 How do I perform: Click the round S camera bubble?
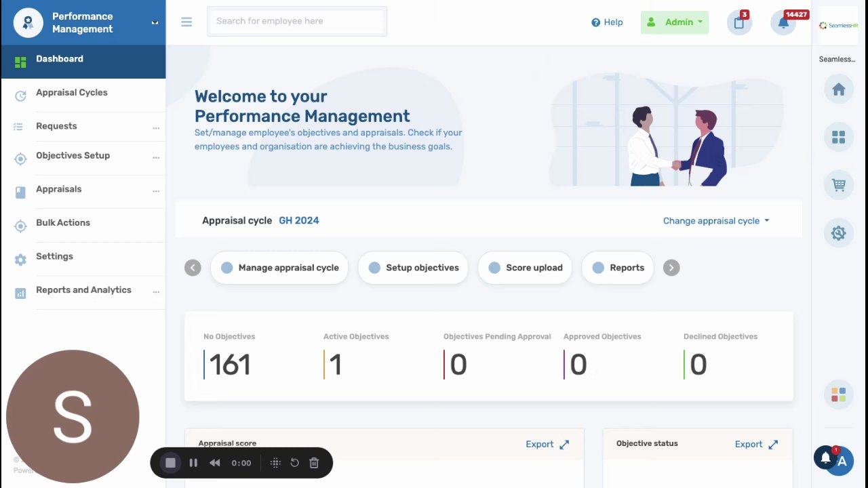coord(73,417)
